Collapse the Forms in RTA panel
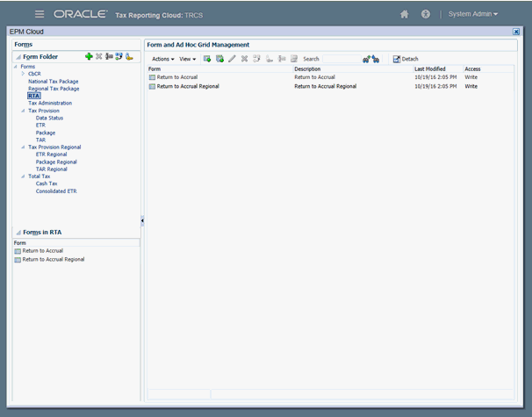 [x=18, y=233]
